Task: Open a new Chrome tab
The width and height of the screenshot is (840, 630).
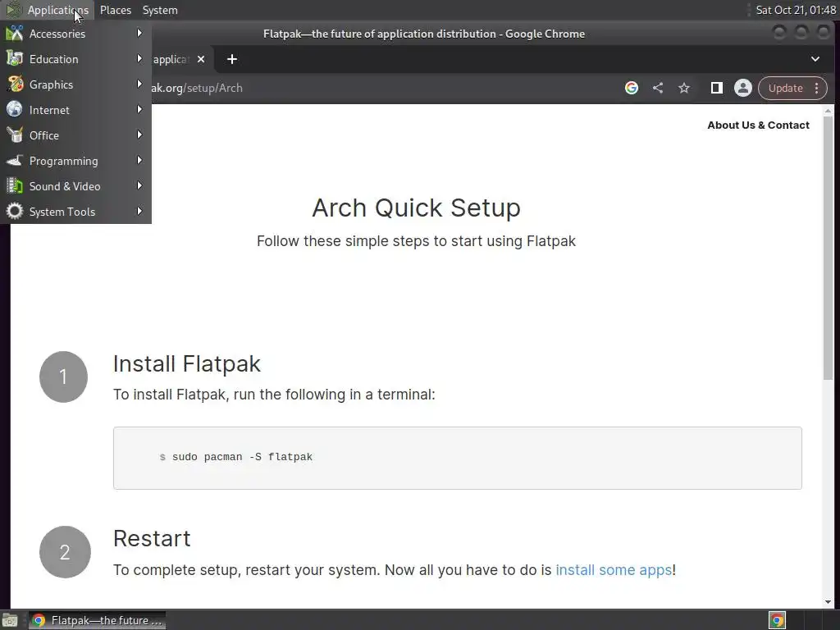Action: (x=232, y=59)
